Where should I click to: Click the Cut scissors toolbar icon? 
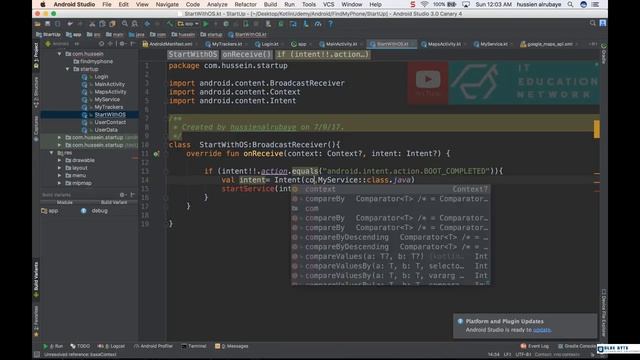(x=92, y=24)
